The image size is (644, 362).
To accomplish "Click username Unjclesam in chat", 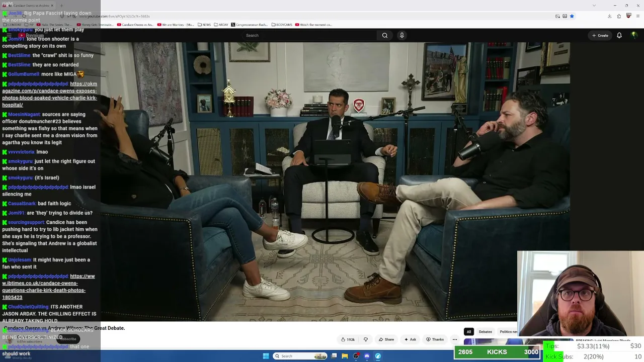I will (x=19, y=260).
